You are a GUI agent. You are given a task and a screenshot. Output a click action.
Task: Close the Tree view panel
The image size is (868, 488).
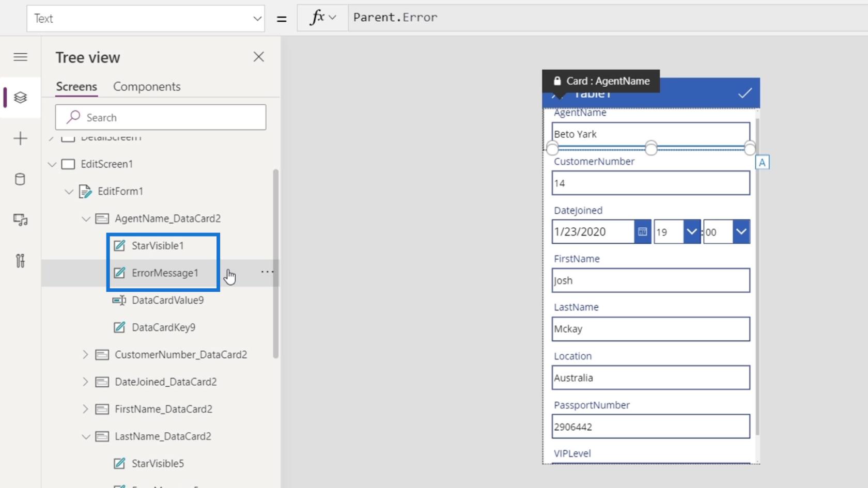(259, 57)
